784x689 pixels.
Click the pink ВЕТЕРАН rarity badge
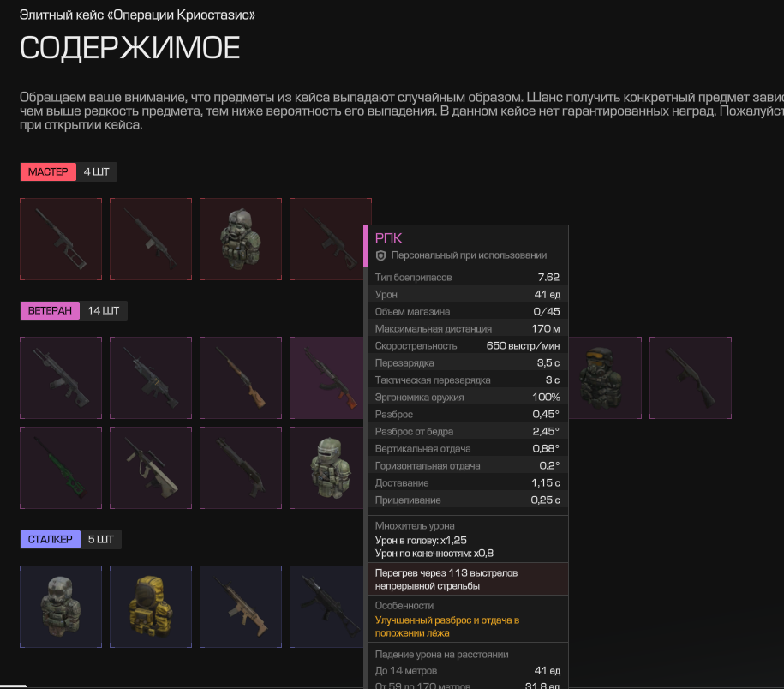pyautogui.click(x=50, y=311)
